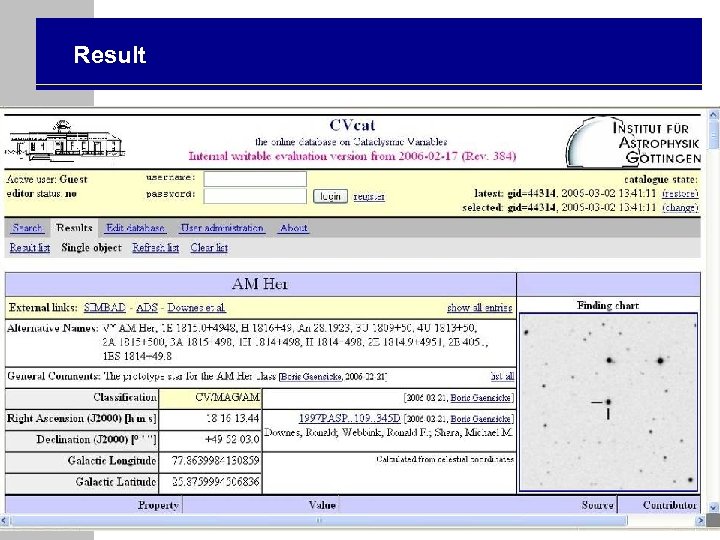Click the Declination value +49 52 03.0

coord(232,439)
